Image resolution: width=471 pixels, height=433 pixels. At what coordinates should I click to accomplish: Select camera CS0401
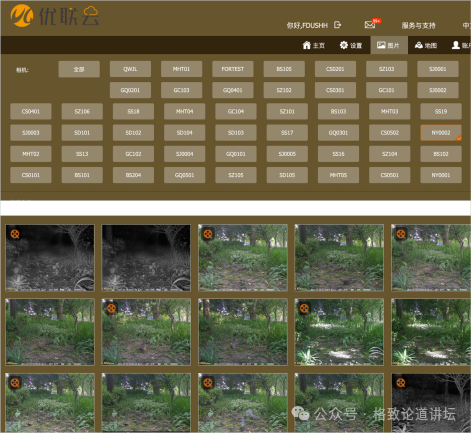click(31, 112)
